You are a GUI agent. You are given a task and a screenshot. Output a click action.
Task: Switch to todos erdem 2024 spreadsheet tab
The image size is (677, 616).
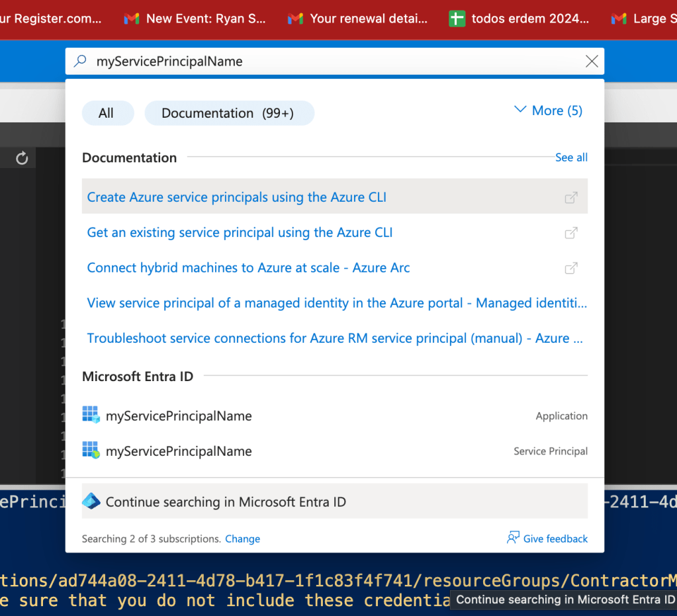click(x=519, y=19)
